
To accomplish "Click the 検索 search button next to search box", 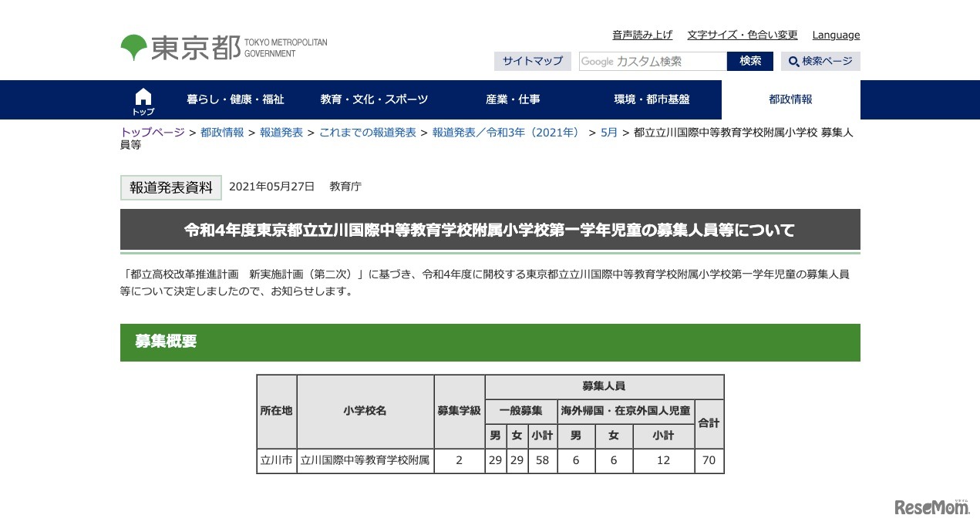I will [x=749, y=61].
